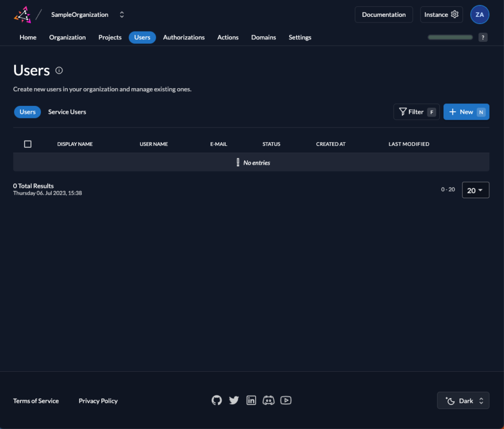The image size is (504, 429).
Task: Open the YouTube channel from footer icon
Action: tap(286, 400)
